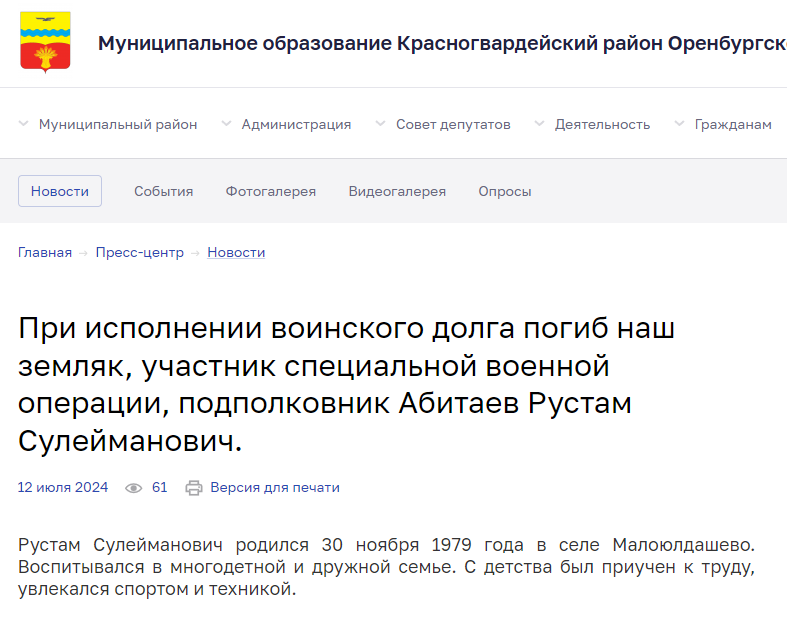Switch to the События tab
The width and height of the screenshot is (787, 617).
pyautogui.click(x=164, y=191)
